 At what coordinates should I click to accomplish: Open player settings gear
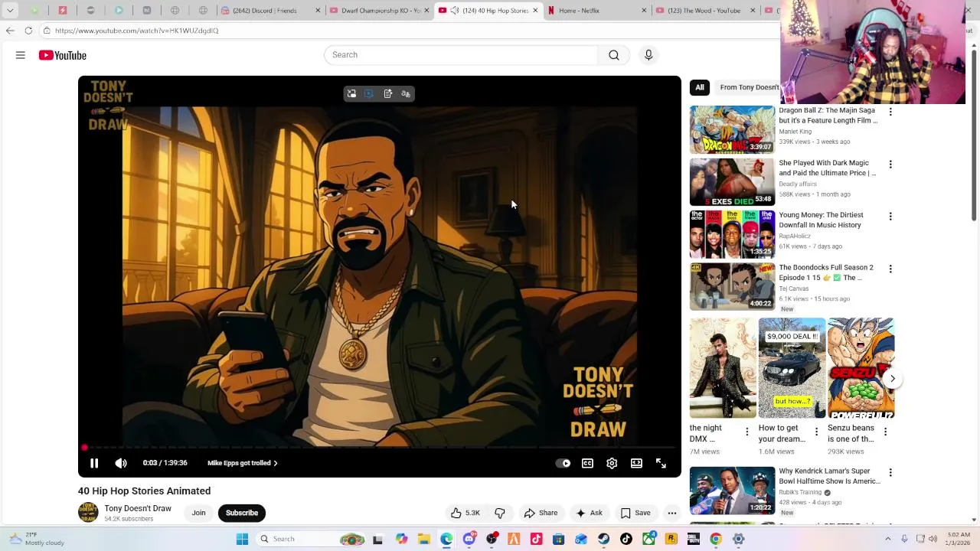(x=612, y=463)
